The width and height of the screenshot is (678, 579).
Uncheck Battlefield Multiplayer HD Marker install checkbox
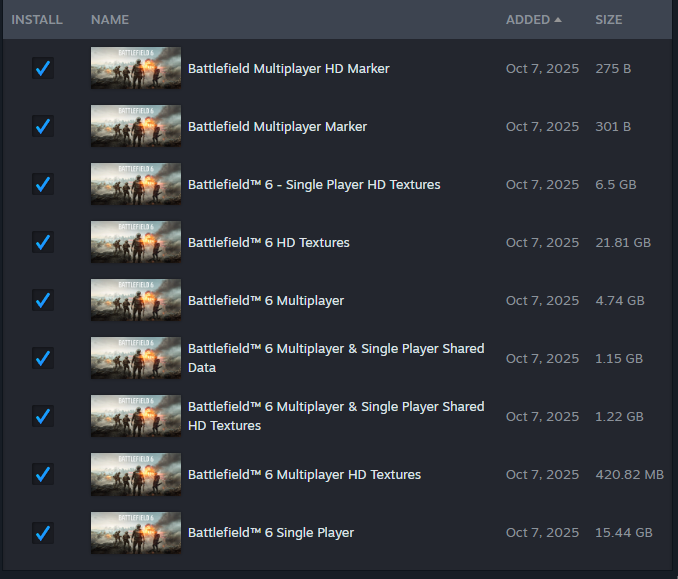[43, 68]
